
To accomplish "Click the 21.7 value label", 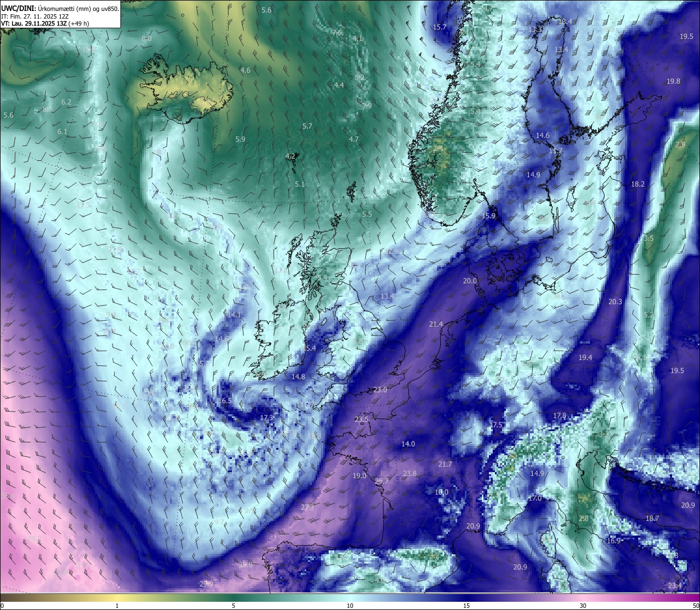I will [x=445, y=464].
